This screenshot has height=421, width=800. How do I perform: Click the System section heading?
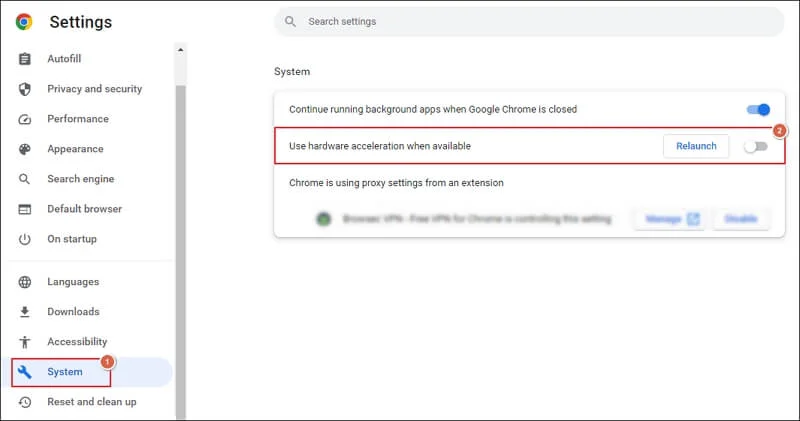tap(292, 71)
